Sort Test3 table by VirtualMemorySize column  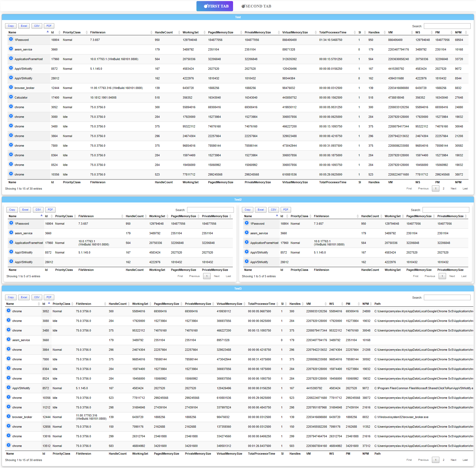229,304
